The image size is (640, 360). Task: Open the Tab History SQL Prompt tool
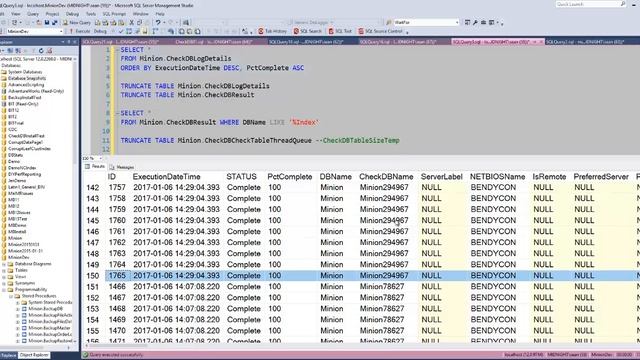point(273,31)
